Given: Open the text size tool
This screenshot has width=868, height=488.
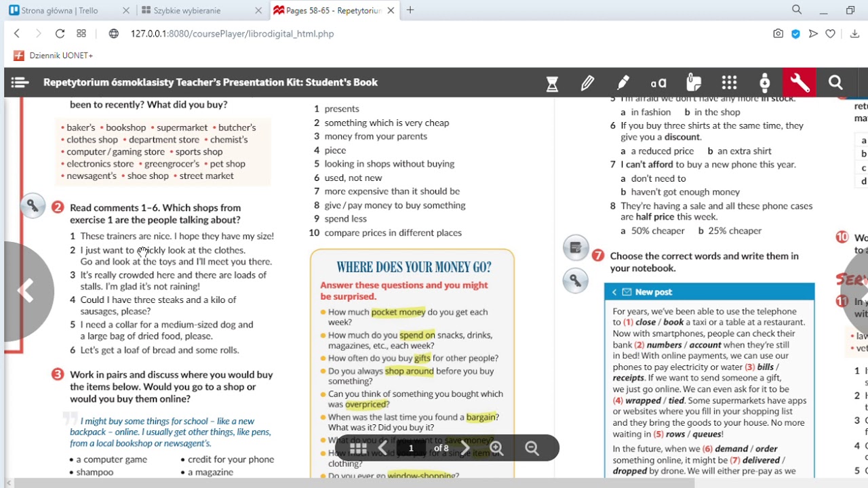Looking at the screenshot, I should [x=658, y=83].
